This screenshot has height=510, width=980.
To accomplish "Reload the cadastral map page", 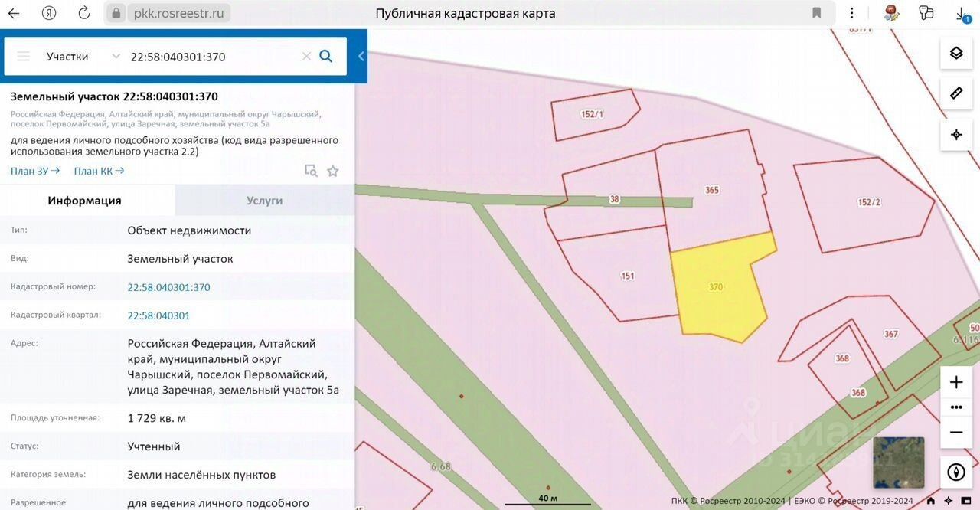I will [x=84, y=13].
